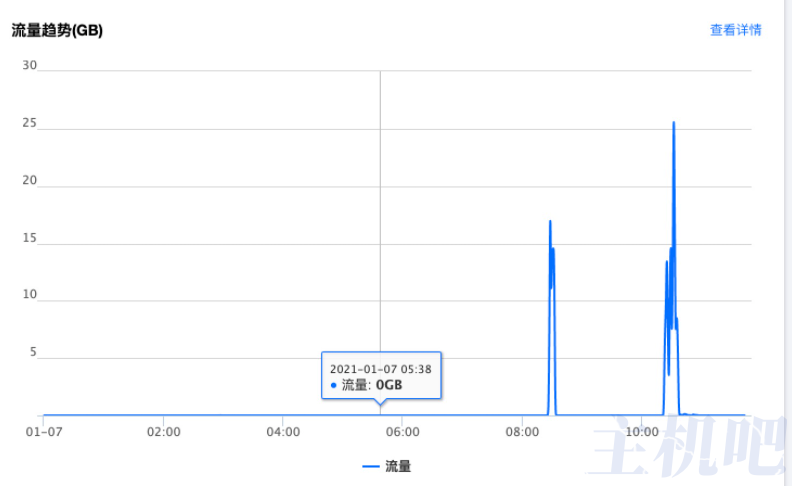Screen dimensions: 792x489
Task: Click the 流量趋势(GB) chart title
Action: [x=57, y=30]
